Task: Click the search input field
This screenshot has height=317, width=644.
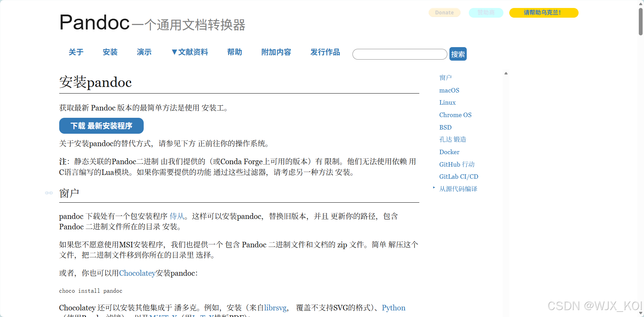Action: (400, 54)
